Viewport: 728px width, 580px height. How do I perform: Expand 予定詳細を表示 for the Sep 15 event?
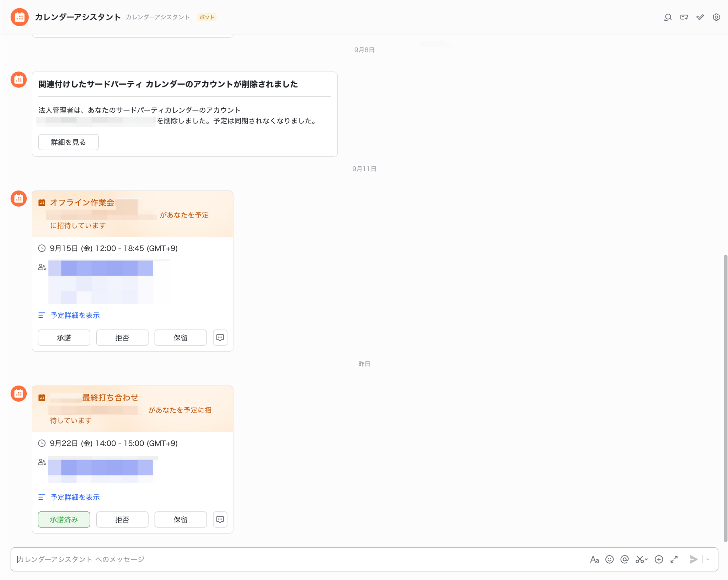(x=75, y=315)
